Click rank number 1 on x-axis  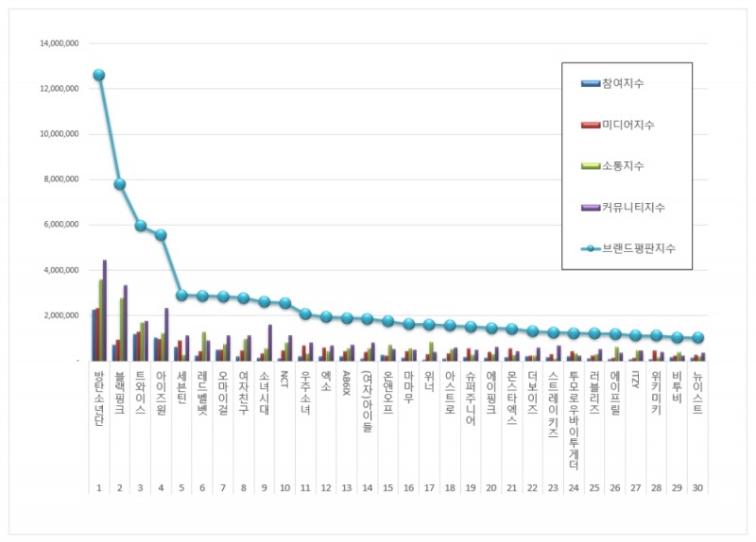click(x=98, y=488)
